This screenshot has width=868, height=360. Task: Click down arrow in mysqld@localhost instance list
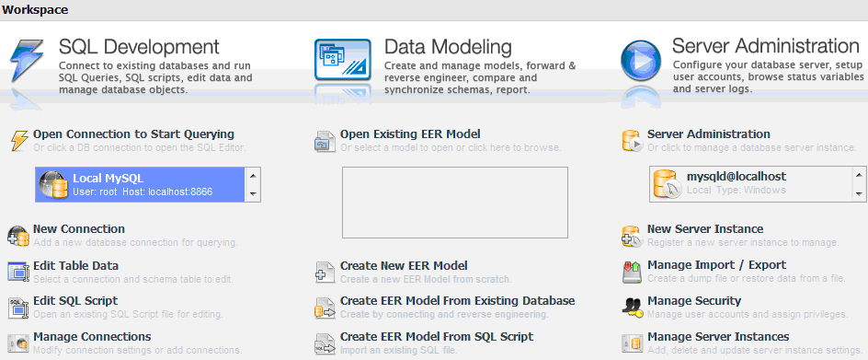pyautogui.click(x=859, y=193)
